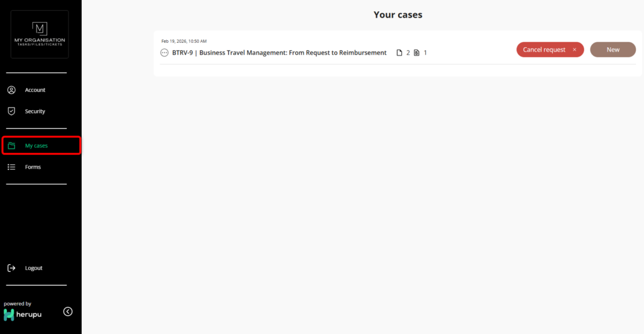Click the herupu logo

click(x=23, y=314)
